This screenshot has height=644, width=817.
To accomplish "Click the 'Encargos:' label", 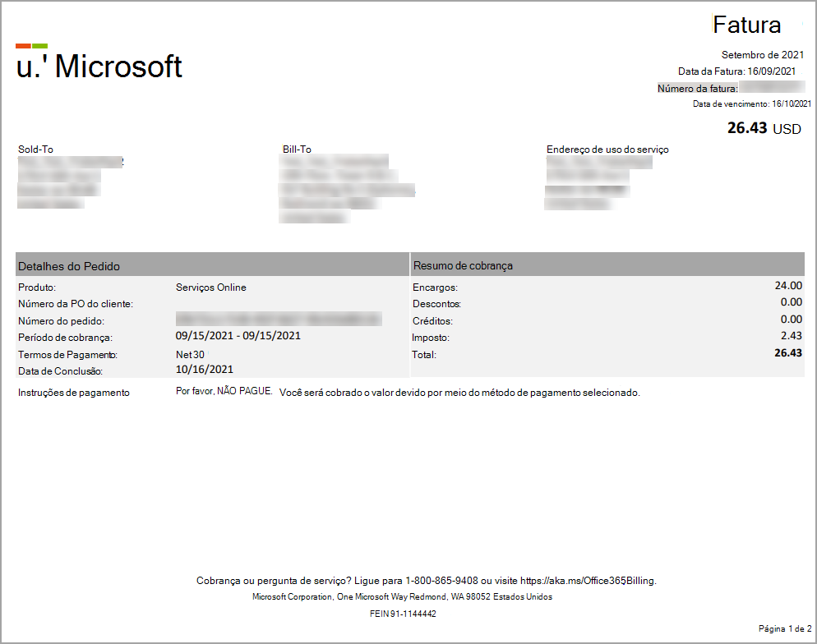I will tap(435, 287).
